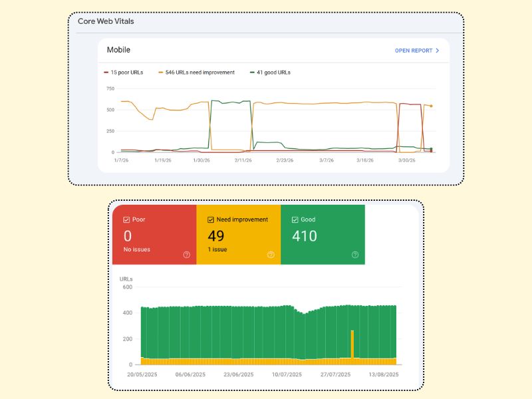The width and height of the screenshot is (532, 399).
Task: Open help icon on the Poor card
Action: (187, 255)
